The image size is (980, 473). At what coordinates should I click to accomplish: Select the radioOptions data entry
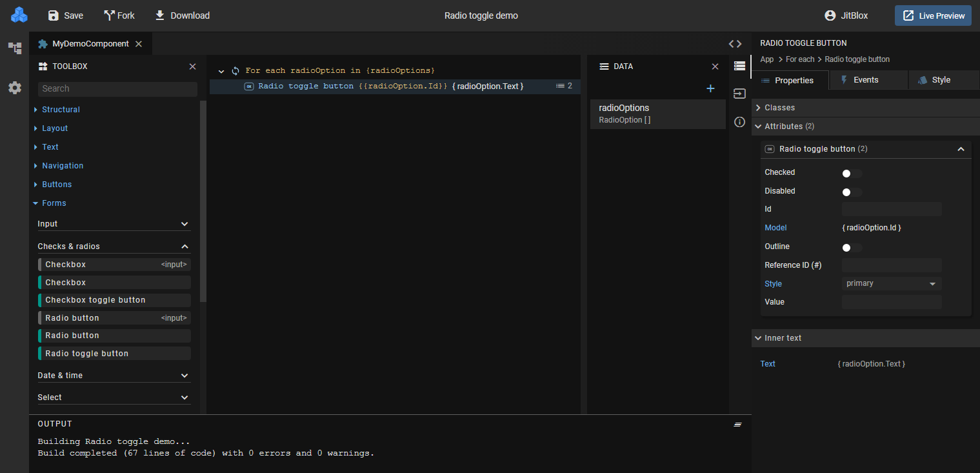658,114
